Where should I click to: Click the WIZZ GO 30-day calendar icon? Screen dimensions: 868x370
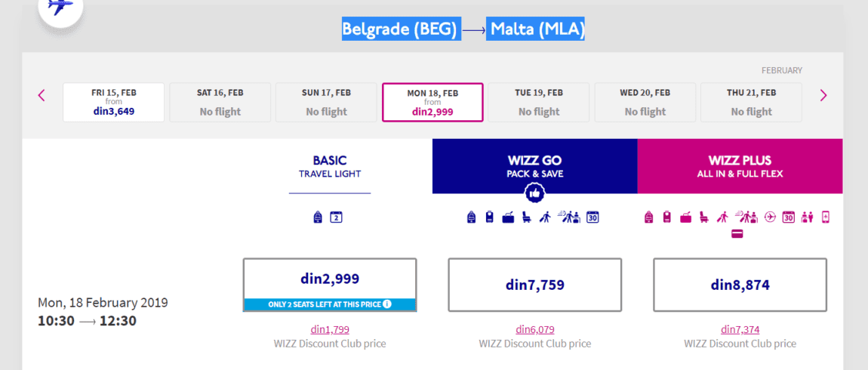click(593, 217)
